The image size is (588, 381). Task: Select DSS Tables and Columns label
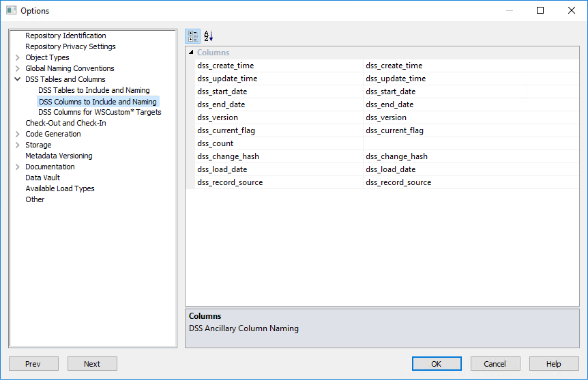coord(65,79)
